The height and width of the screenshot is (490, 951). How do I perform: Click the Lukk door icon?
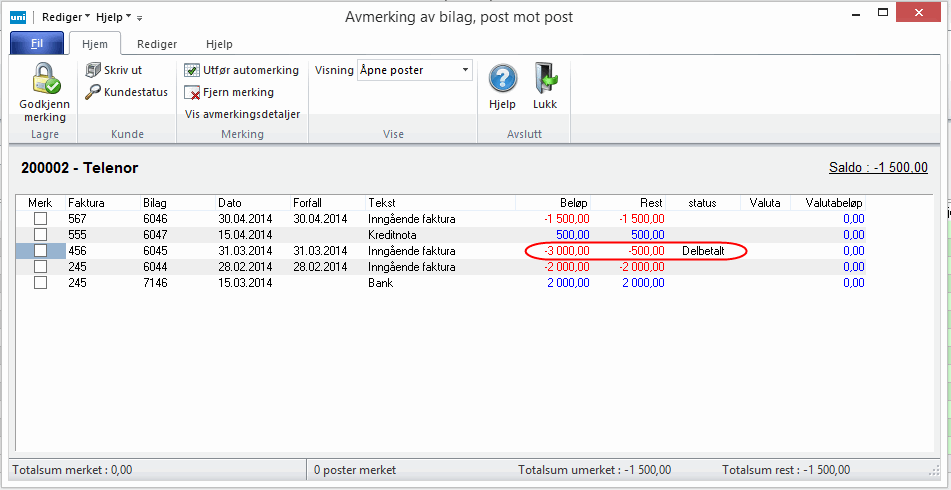click(545, 78)
